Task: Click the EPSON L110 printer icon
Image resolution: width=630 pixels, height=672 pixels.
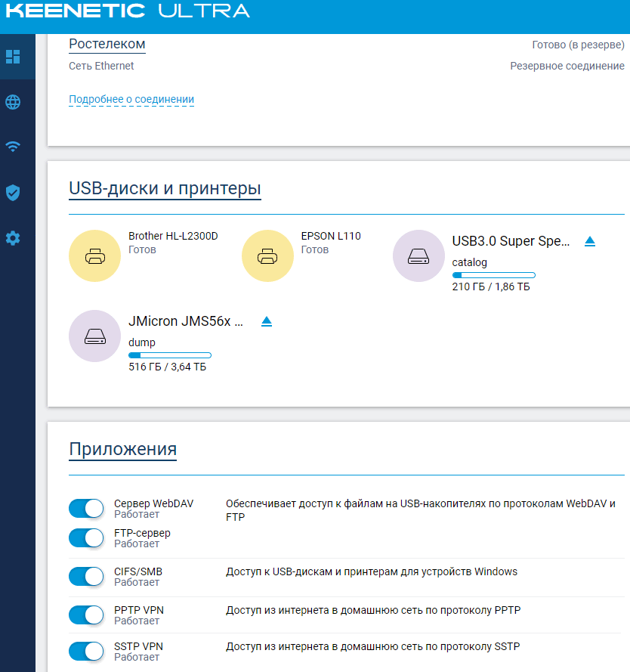Action: point(267,257)
